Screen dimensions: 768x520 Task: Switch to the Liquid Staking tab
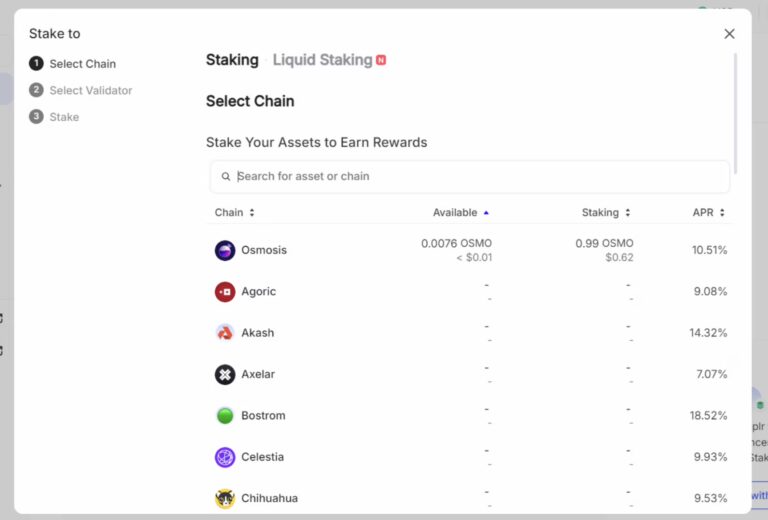pyautogui.click(x=322, y=60)
